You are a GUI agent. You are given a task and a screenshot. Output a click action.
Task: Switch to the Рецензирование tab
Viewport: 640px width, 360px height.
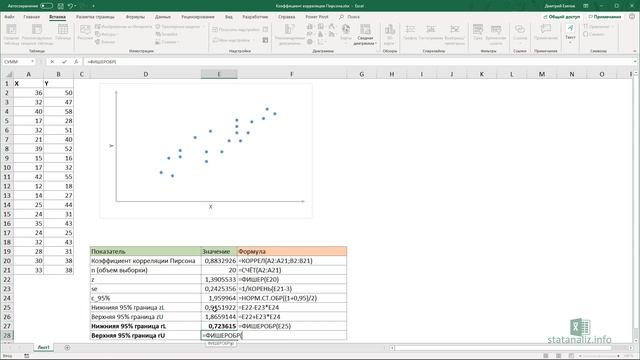pos(198,17)
